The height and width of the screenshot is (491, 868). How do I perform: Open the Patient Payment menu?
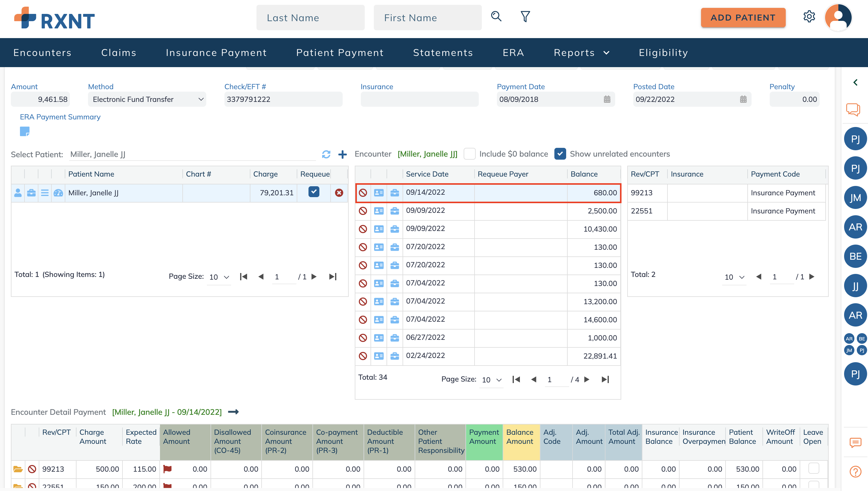[x=340, y=53]
